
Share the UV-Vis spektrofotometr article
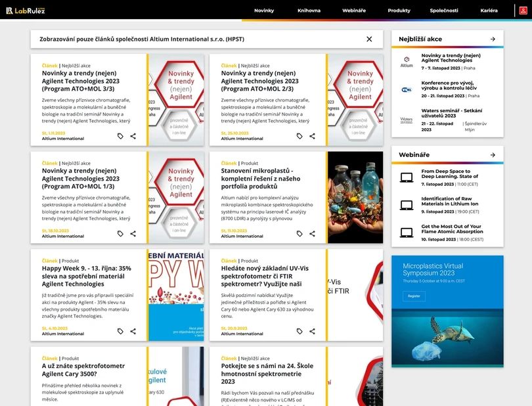pos(313,331)
